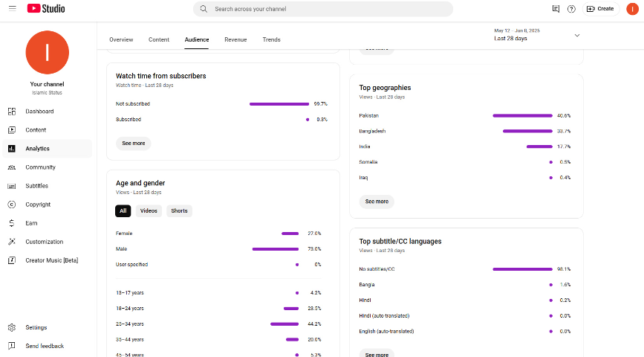Switch to the Revenue tab
The image size is (644, 357).
coord(235,39)
